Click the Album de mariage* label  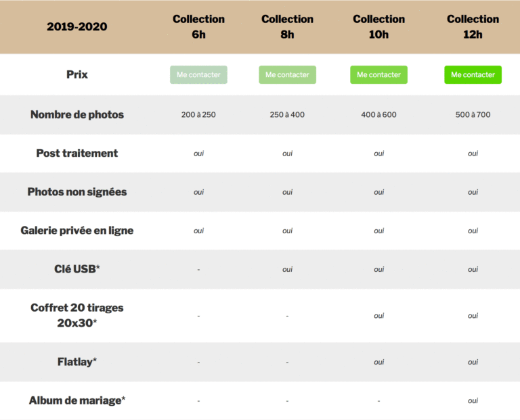[77, 400]
